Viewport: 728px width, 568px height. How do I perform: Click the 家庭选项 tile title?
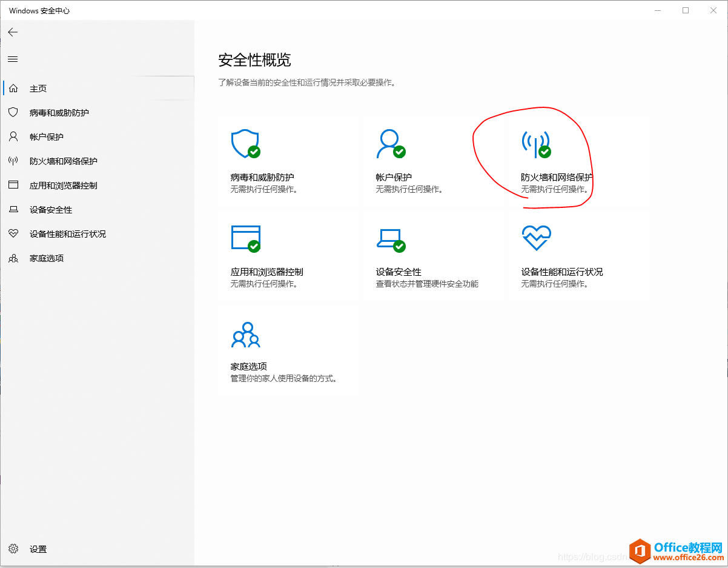pos(249,367)
